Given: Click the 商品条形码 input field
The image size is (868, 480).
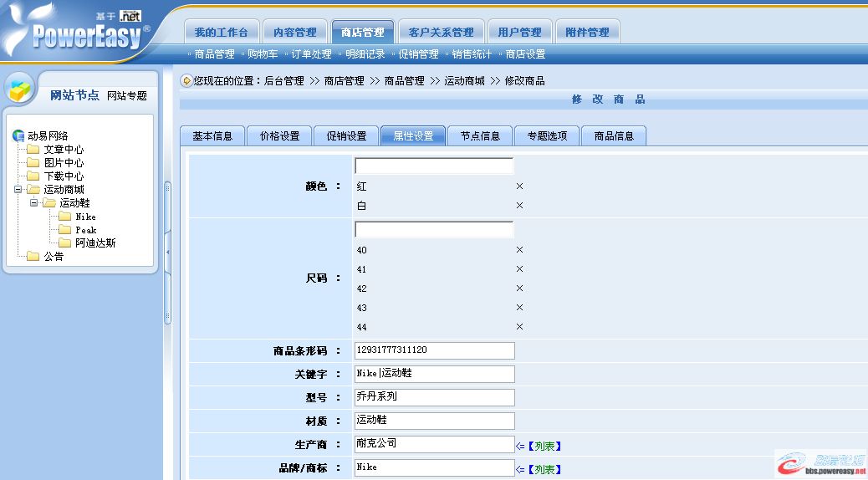Looking at the screenshot, I should click(433, 350).
